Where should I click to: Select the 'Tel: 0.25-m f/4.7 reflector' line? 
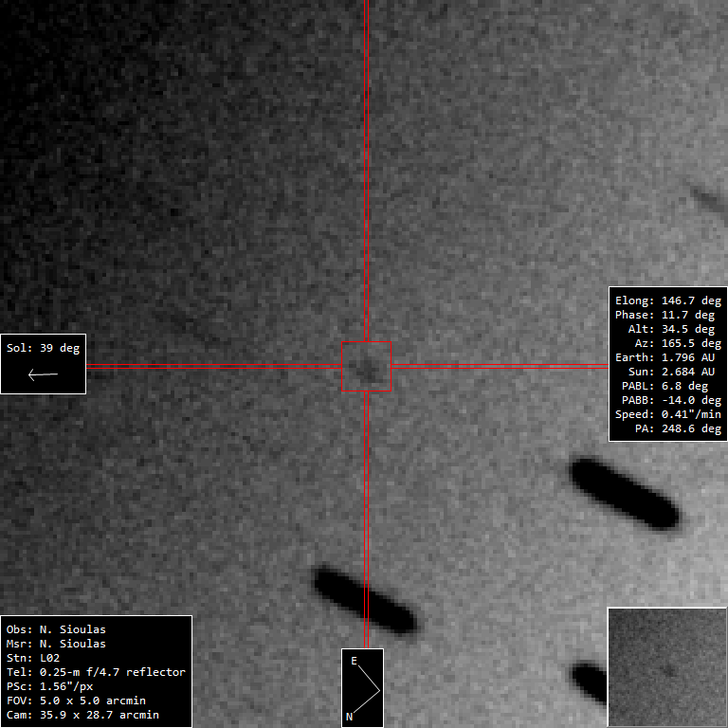(x=96, y=672)
